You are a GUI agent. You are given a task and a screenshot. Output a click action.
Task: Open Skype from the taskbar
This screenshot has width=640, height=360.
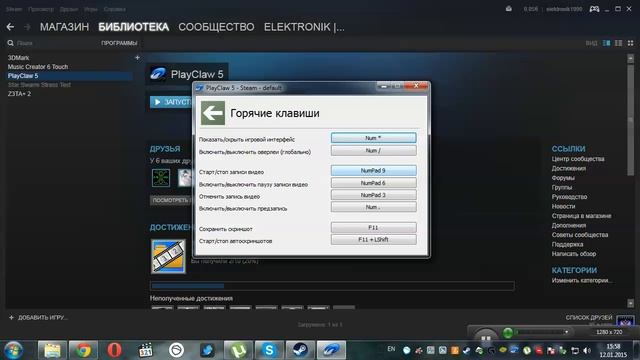click(269, 350)
